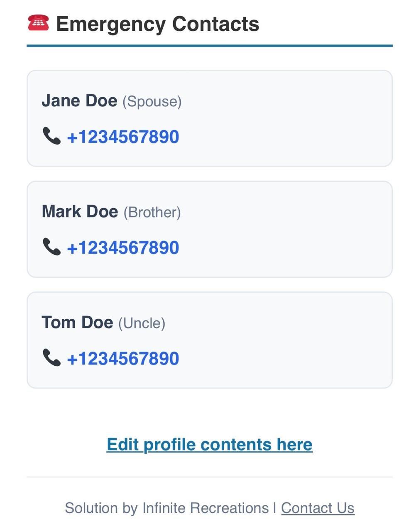
Task: Tap the phone icon beside Tom Doe's number
Action: (51, 357)
